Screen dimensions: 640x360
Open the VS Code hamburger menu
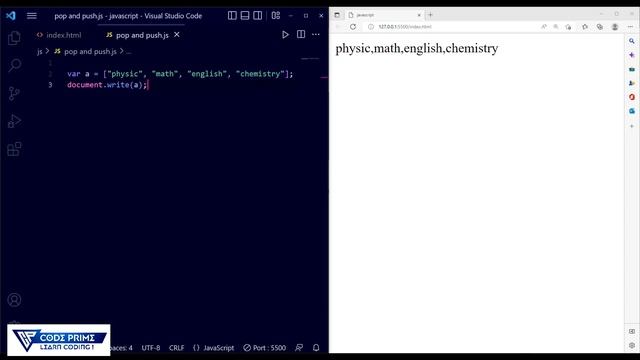tap(31, 16)
